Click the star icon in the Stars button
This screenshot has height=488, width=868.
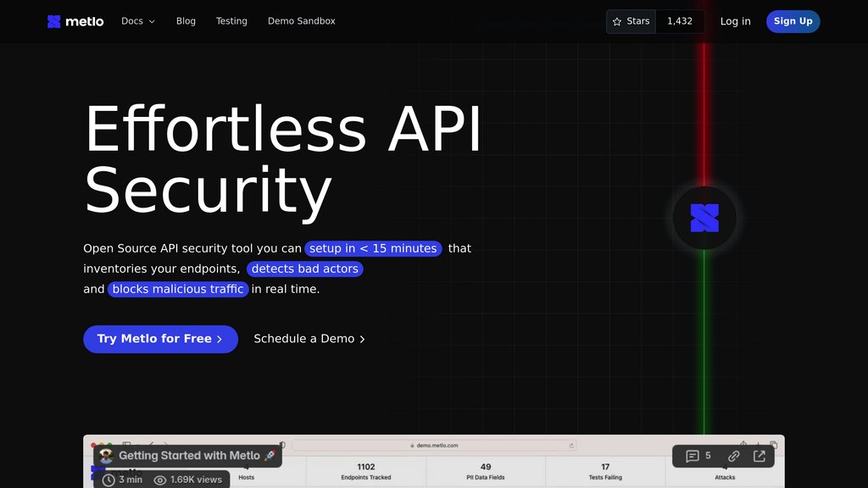click(x=617, y=21)
